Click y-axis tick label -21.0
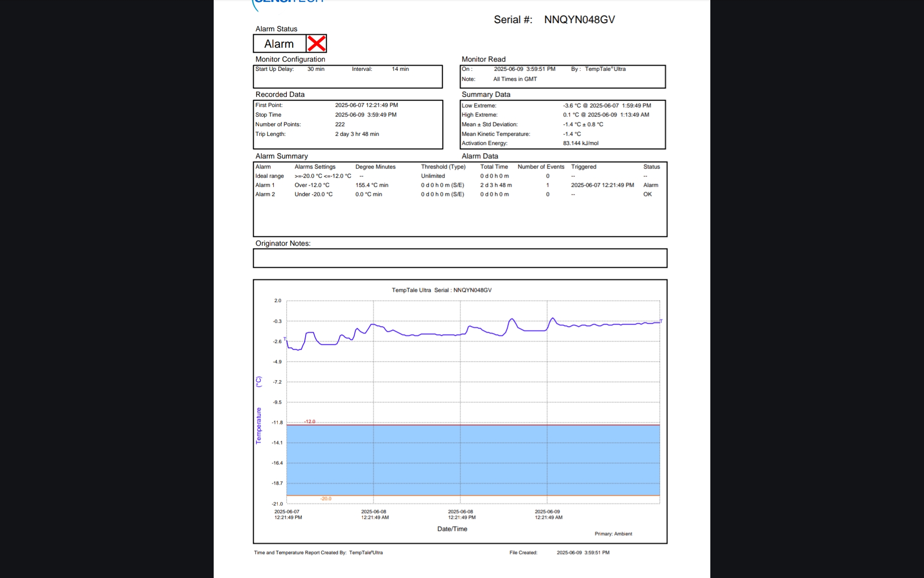Viewport: 924px width, 578px height. coord(277,504)
